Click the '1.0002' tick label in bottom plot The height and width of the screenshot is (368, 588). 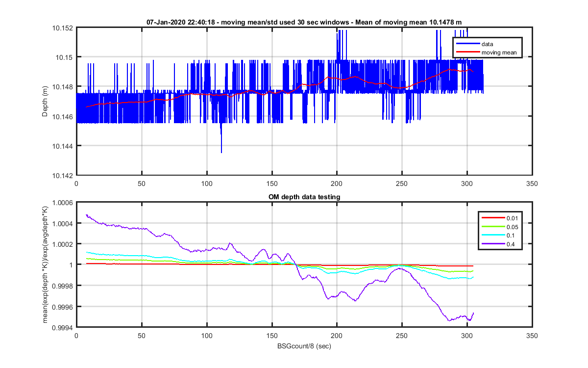click(63, 244)
